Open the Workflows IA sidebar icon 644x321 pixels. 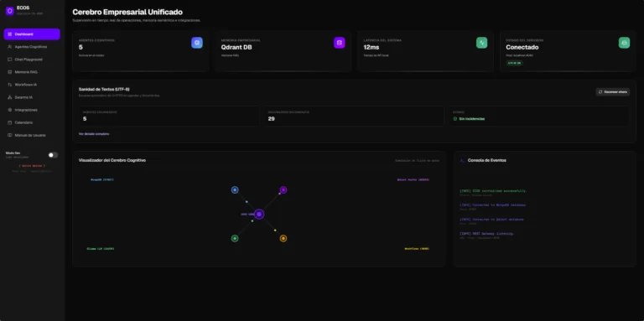[x=10, y=85]
